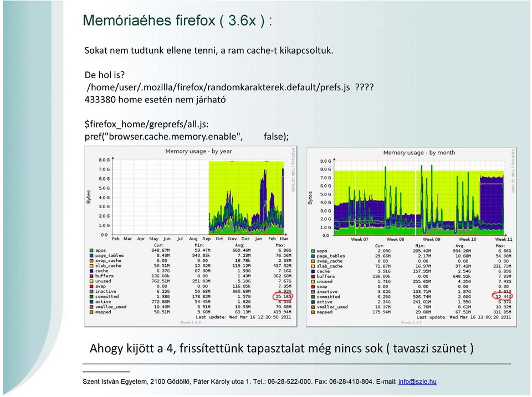Click apps green swatch in year graph legend
532x397 pixels.
point(91,250)
